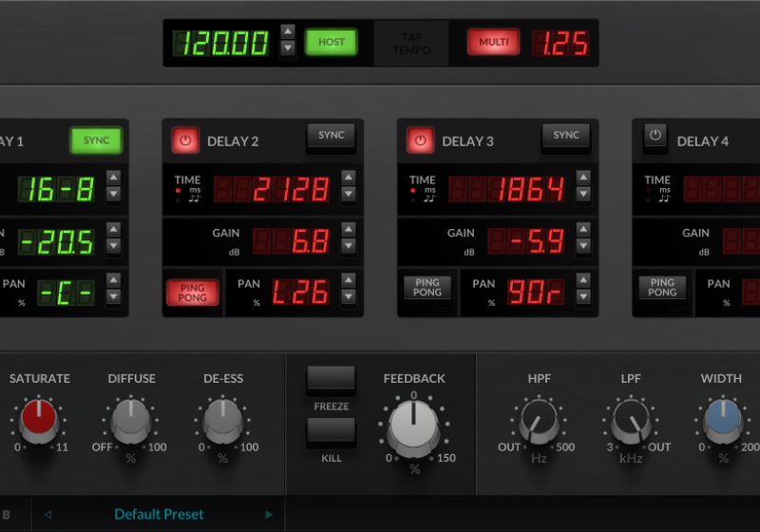Screen dimensions: 760x532
Task: Step Delay 1 pan up arrow
Action: point(113,279)
